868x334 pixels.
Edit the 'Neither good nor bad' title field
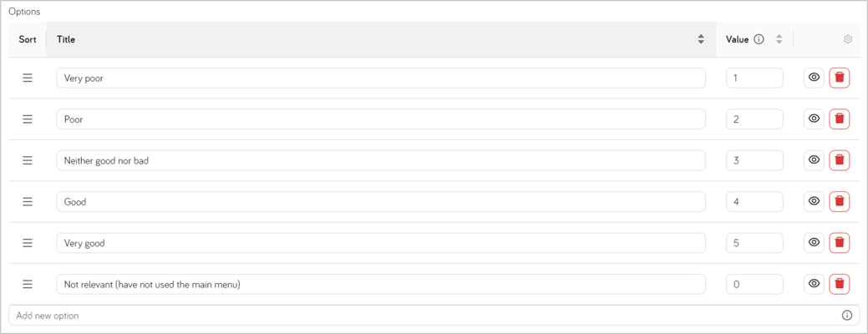point(381,160)
